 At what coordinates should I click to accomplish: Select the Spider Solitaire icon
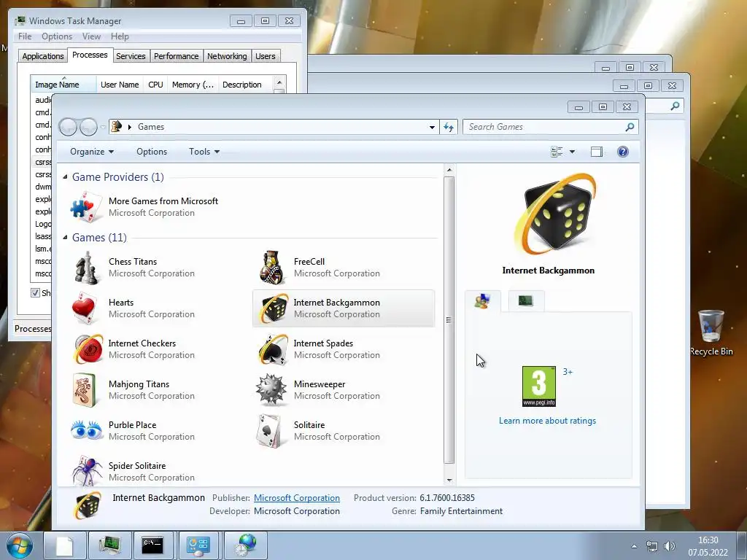pos(87,472)
